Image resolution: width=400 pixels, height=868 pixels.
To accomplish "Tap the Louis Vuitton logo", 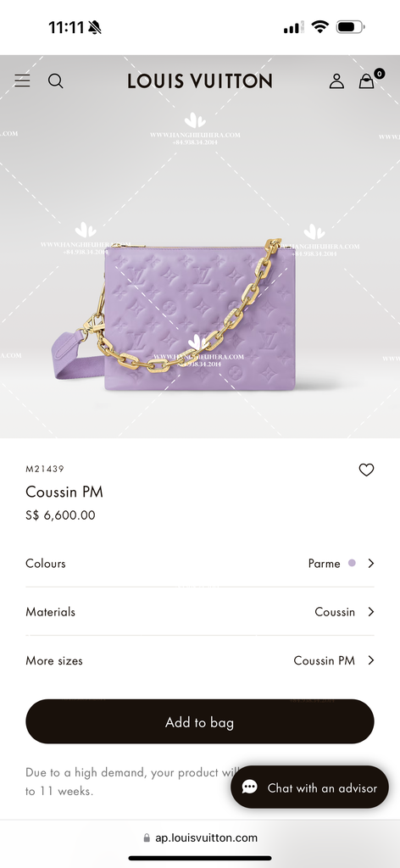I will point(200,81).
